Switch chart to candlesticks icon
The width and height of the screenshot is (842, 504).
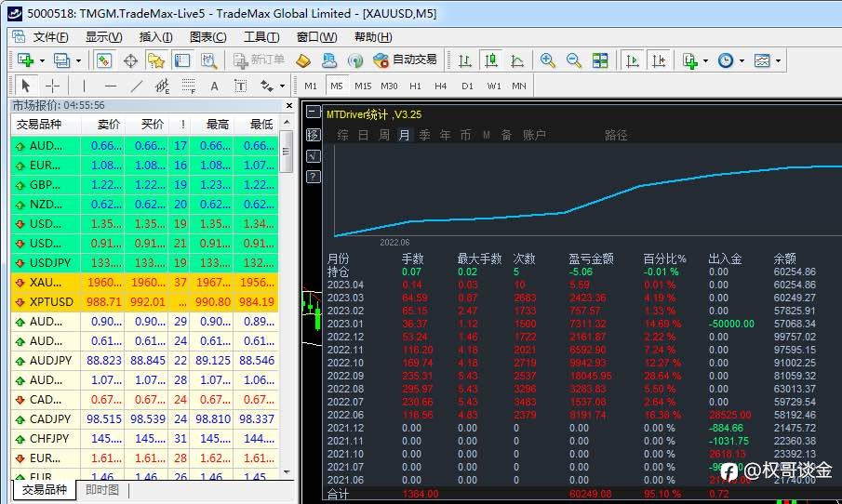pyautogui.click(x=491, y=60)
